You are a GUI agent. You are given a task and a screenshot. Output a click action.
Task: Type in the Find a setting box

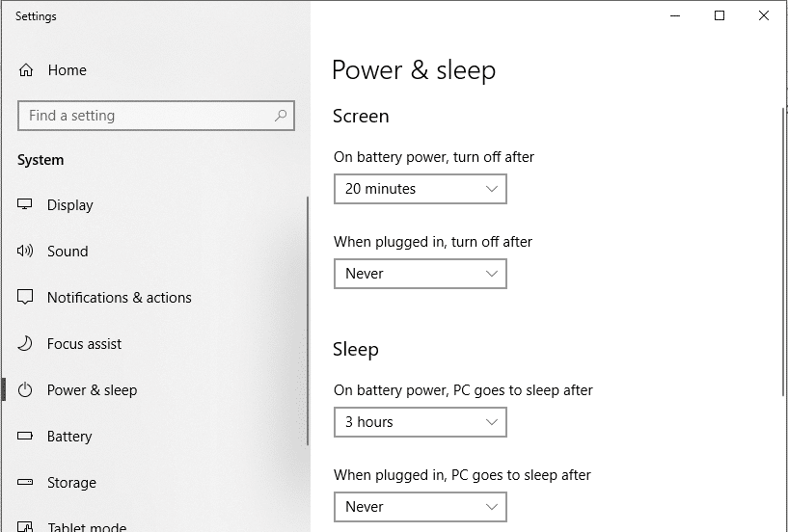145,116
